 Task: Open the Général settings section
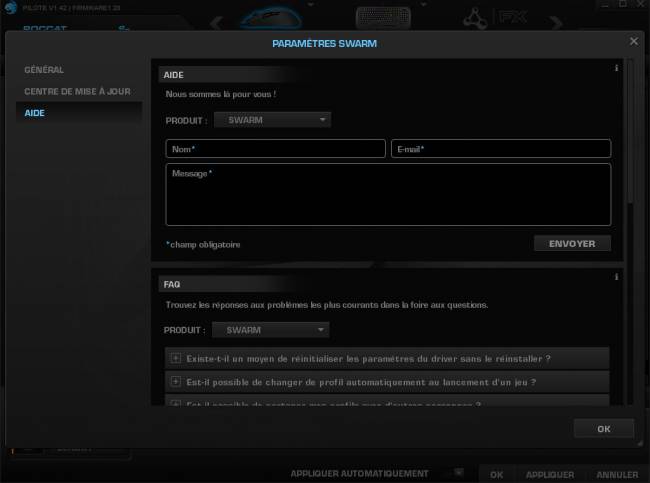point(44,70)
